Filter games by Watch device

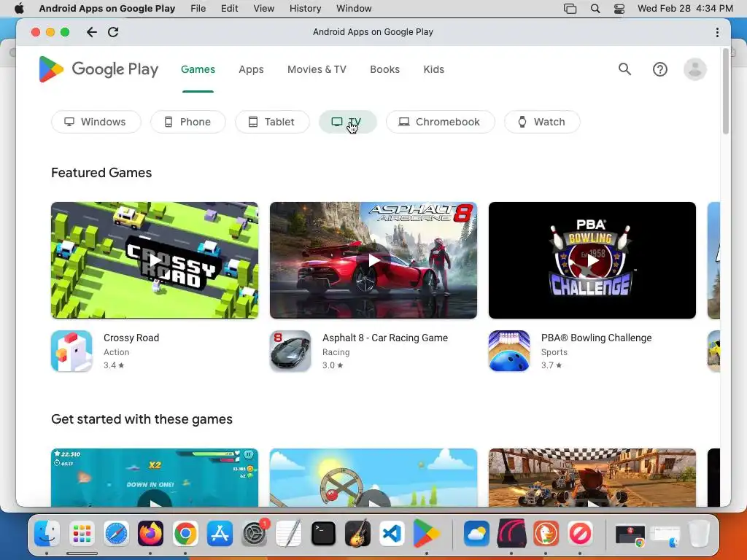click(x=542, y=122)
